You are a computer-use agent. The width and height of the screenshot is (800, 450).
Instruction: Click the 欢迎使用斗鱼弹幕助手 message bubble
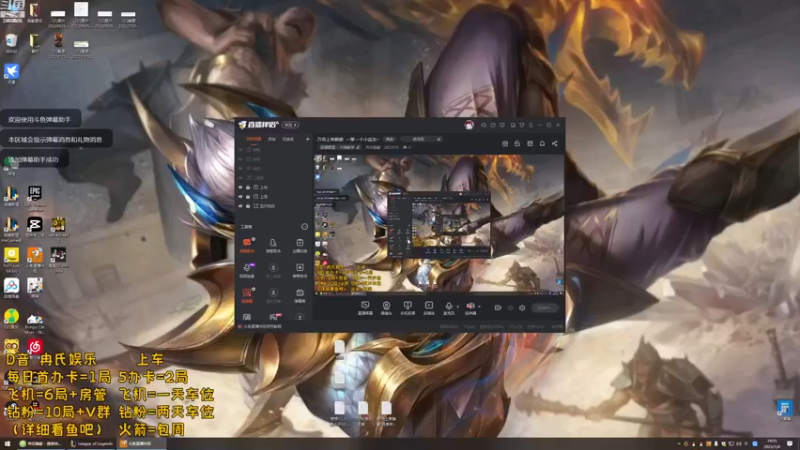click(x=40, y=119)
